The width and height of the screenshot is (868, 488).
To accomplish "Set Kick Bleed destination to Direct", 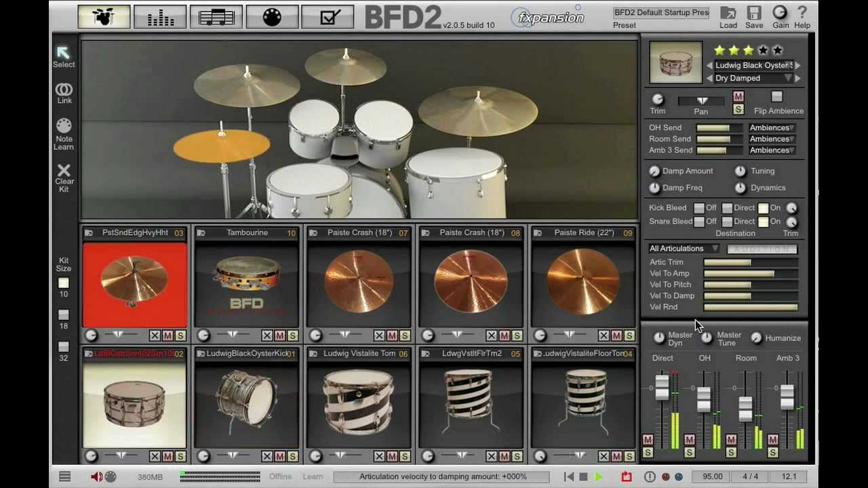I will [x=727, y=208].
